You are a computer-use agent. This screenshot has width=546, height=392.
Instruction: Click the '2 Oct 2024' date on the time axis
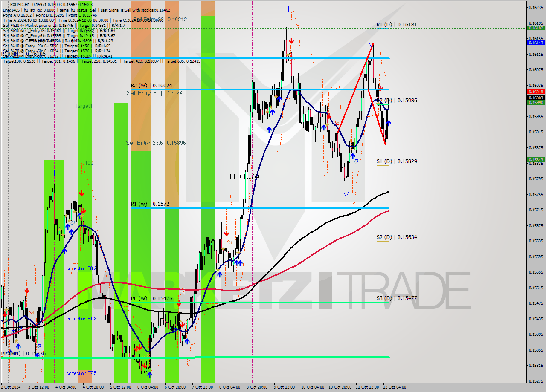click(10, 387)
